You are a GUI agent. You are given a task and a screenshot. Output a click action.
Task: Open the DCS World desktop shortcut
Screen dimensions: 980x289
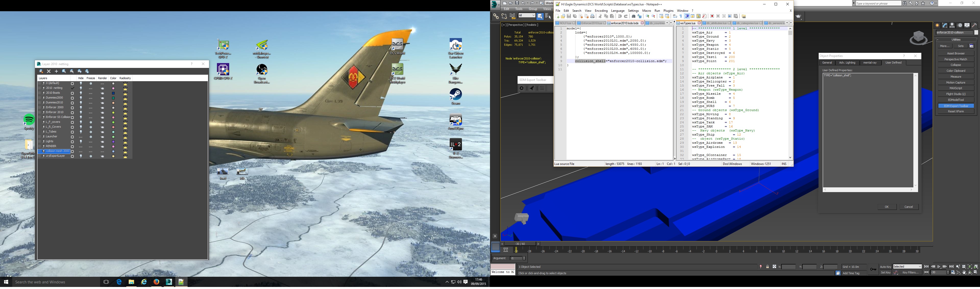click(398, 47)
